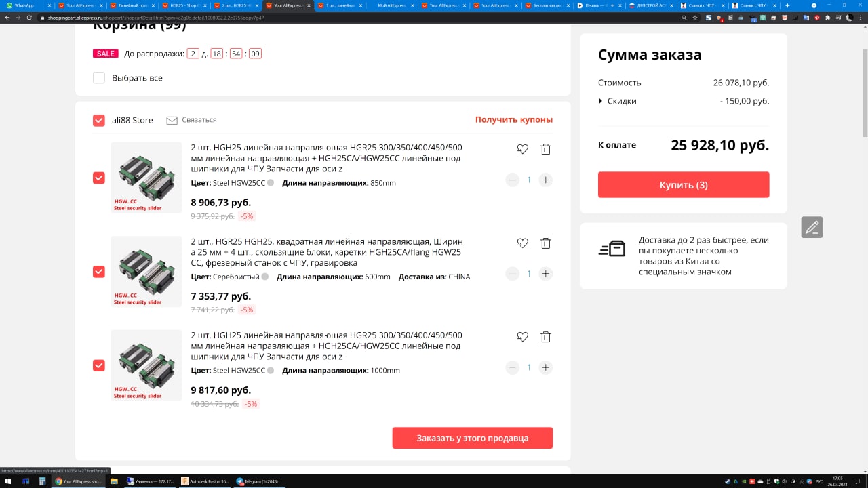Click the 17:05 taskbar clock
Screen dimensions: 868x488
837,479
